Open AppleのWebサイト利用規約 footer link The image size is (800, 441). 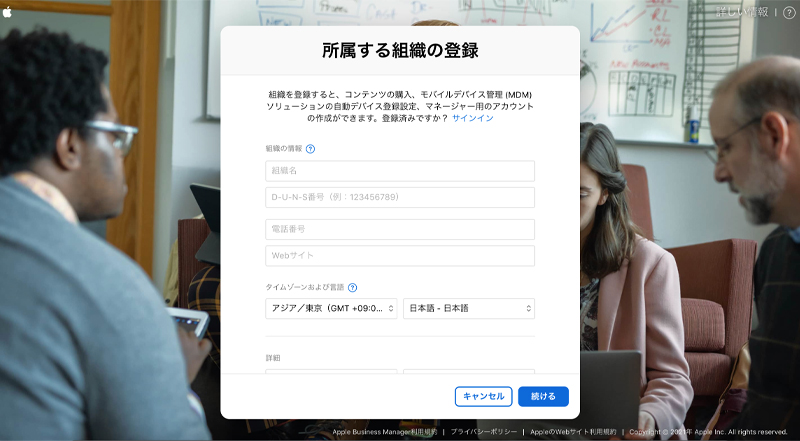(x=573, y=432)
